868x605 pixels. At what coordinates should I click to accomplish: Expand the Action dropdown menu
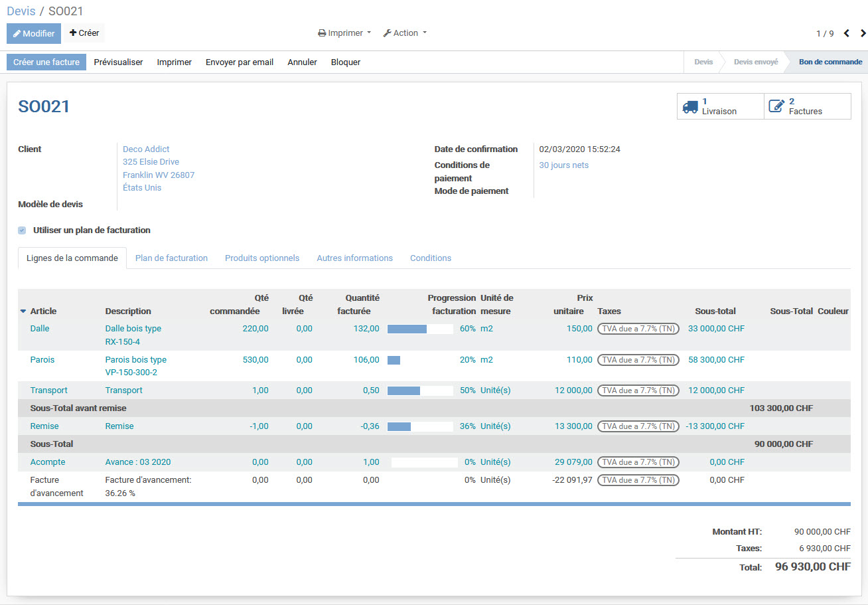(x=405, y=33)
